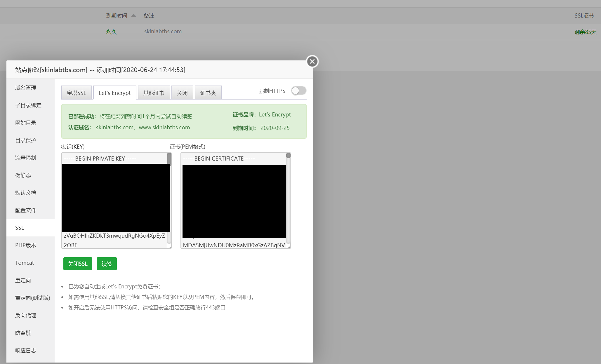Open 域名管理 in sidebar
The image size is (601, 364).
[30, 88]
